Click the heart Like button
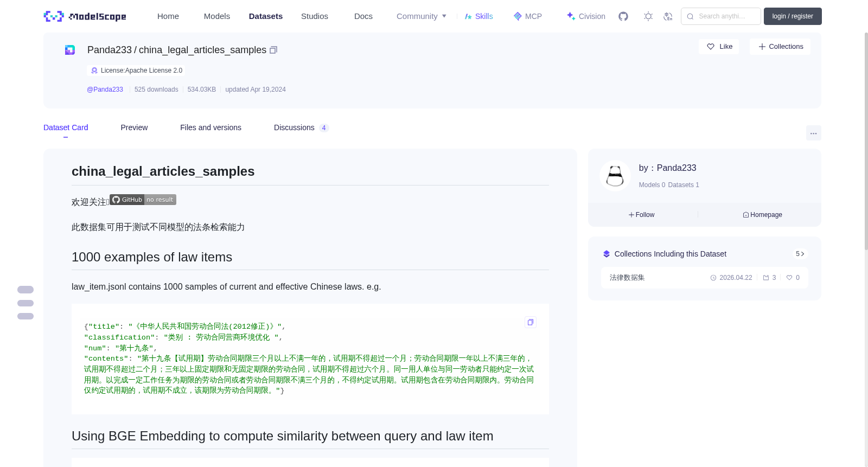 coord(719,47)
